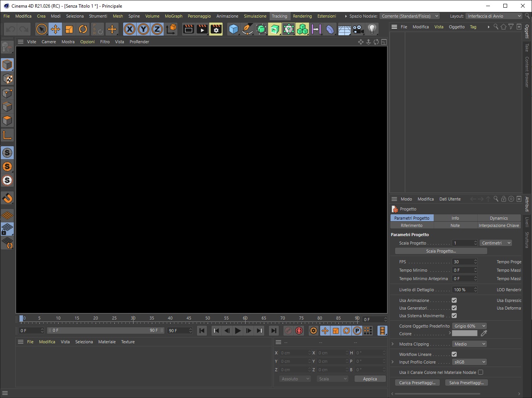Enable Usa il Canale Colore nel Materiale Nodale
The height and width of the screenshot is (398, 532).
481,372
